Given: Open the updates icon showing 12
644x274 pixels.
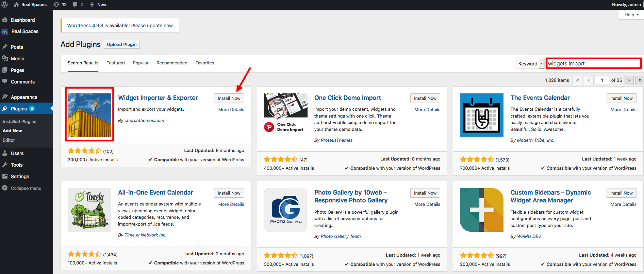Looking at the screenshot, I should click(x=60, y=5).
